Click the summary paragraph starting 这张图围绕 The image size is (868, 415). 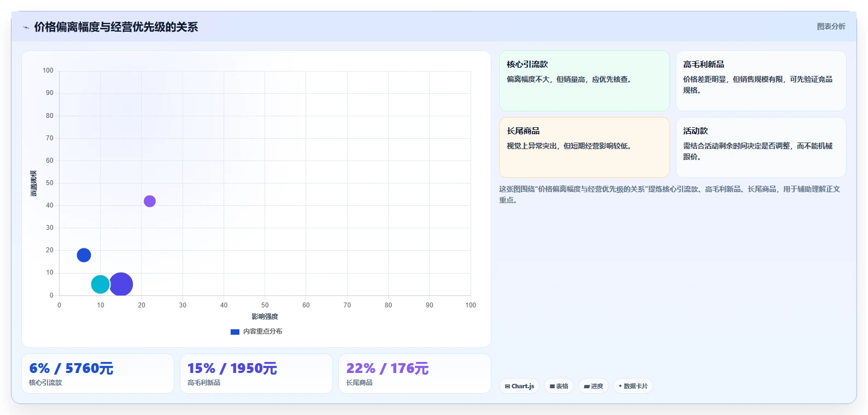[670, 194]
